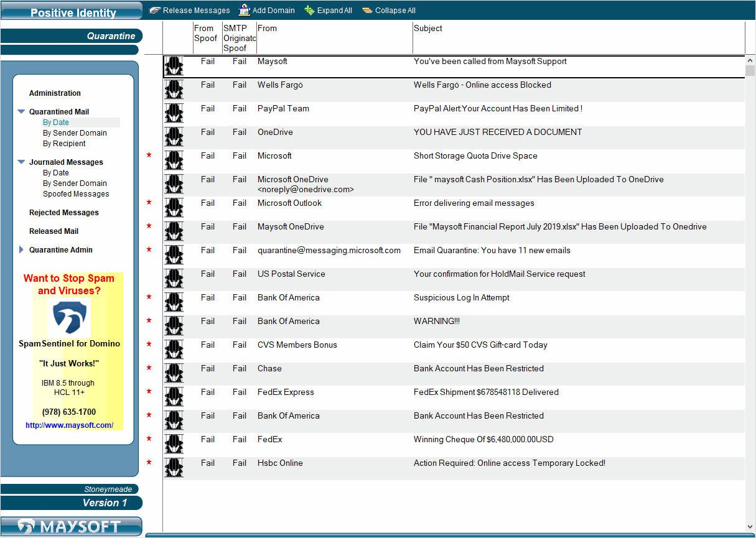Open Spoofed Messages view
The width and height of the screenshot is (756, 538).
point(76,194)
